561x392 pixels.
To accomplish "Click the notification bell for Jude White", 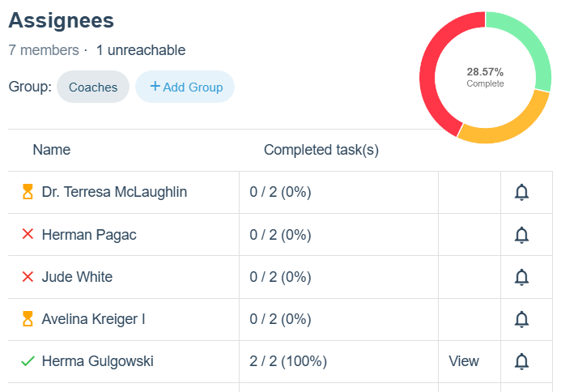I will (522, 277).
